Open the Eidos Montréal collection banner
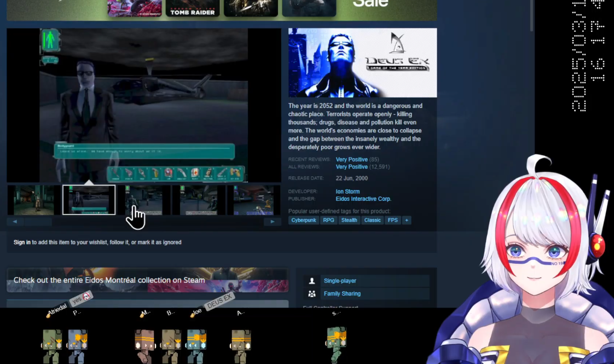The width and height of the screenshot is (614, 364). pyautogui.click(x=148, y=280)
